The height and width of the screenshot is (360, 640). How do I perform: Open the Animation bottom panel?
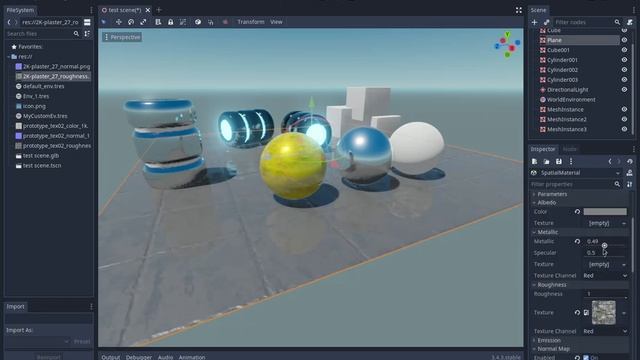pyautogui.click(x=192, y=357)
